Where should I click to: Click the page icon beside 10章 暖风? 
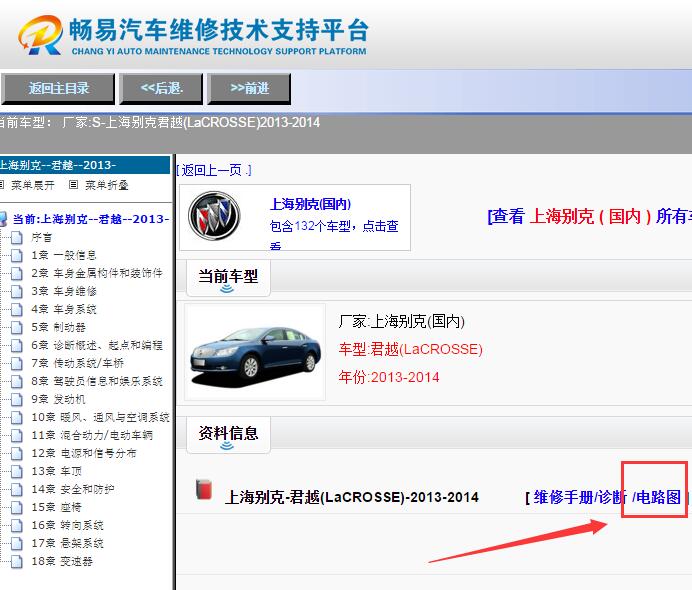(x=17, y=417)
